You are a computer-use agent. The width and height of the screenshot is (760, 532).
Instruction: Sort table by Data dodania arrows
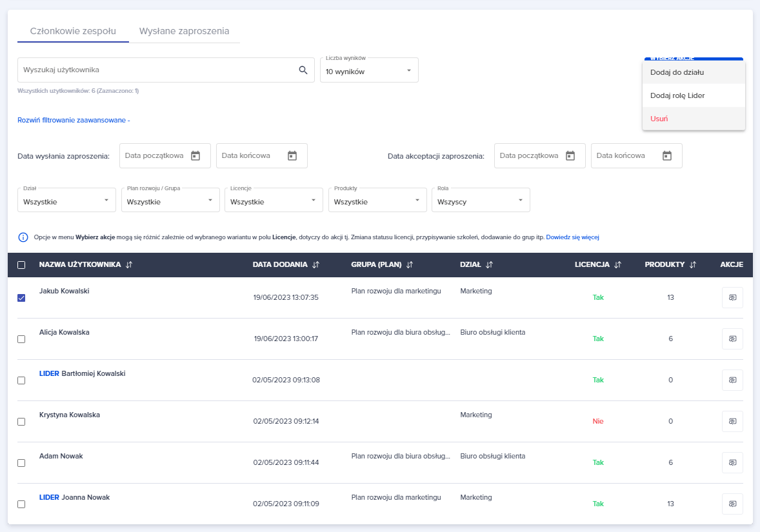(x=315, y=265)
